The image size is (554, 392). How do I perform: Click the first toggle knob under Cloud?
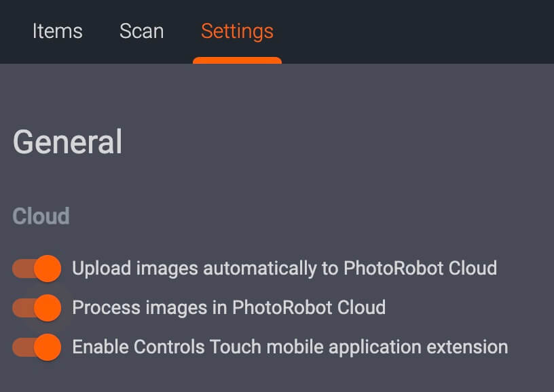pyautogui.click(x=49, y=268)
